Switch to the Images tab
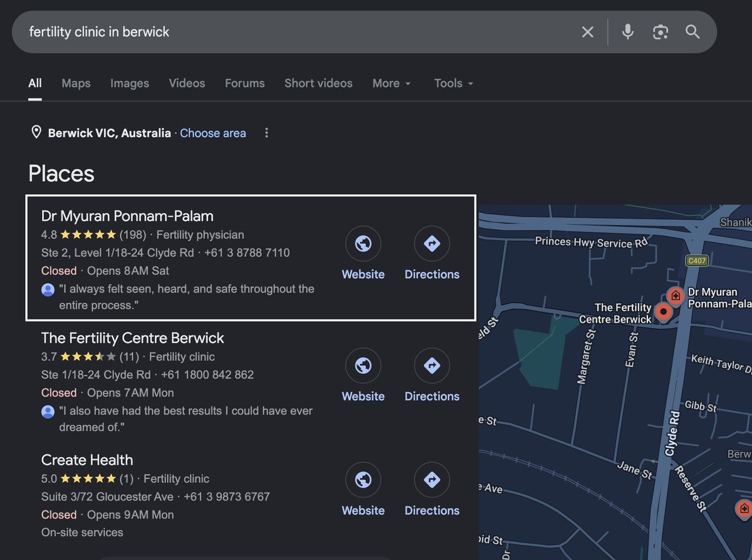The height and width of the screenshot is (560, 752). tap(130, 83)
